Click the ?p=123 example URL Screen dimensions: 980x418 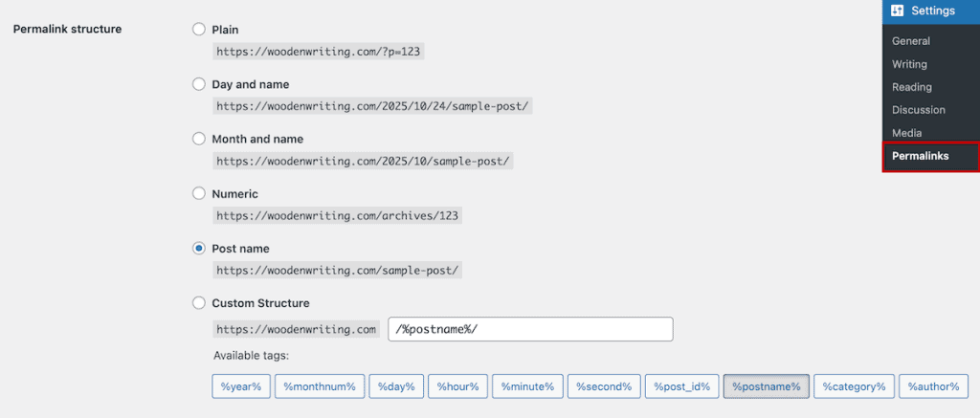[x=318, y=52]
